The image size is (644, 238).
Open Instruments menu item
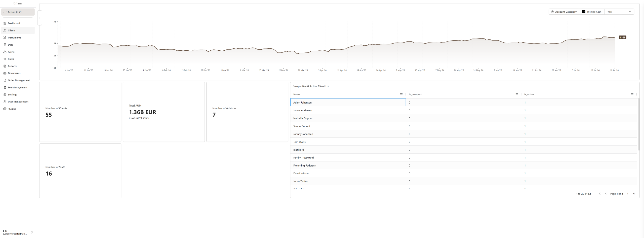point(18,38)
